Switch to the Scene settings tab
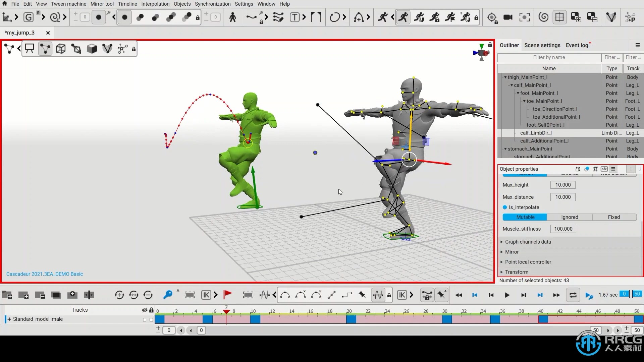The width and height of the screenshot is (644, 362). coord(542,45)
